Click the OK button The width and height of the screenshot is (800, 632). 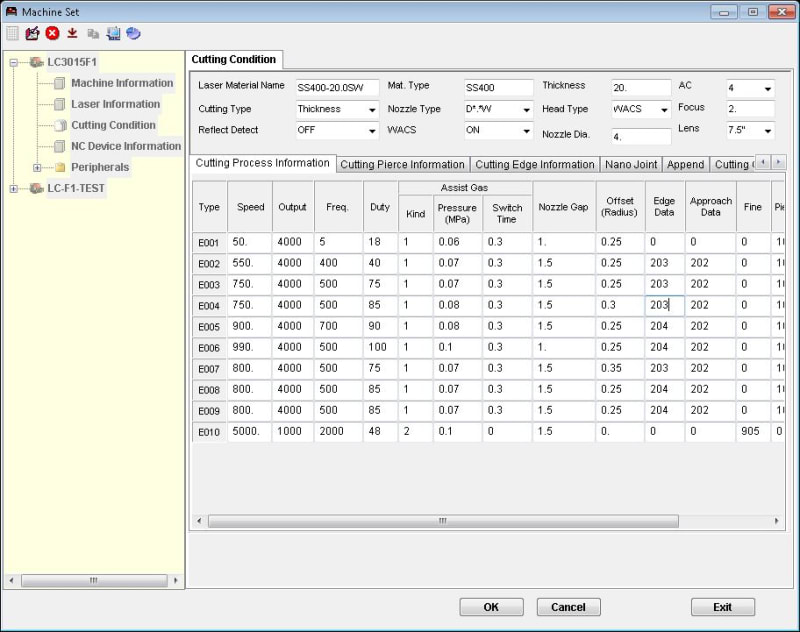point(491,607)
